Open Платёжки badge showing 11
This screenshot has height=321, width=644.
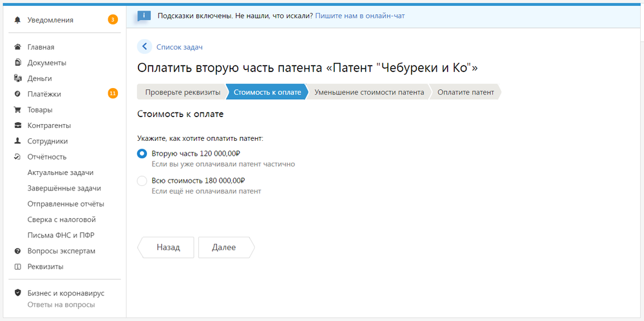(113, 93)
